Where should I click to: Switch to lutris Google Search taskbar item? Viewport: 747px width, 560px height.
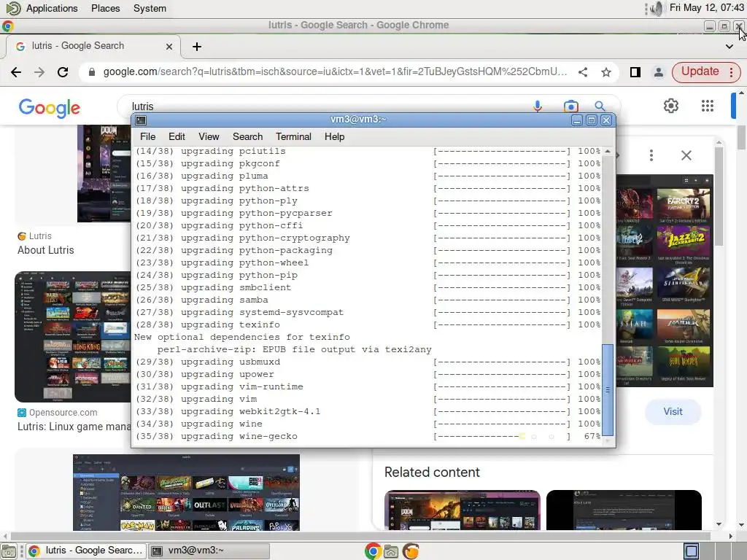86,551
